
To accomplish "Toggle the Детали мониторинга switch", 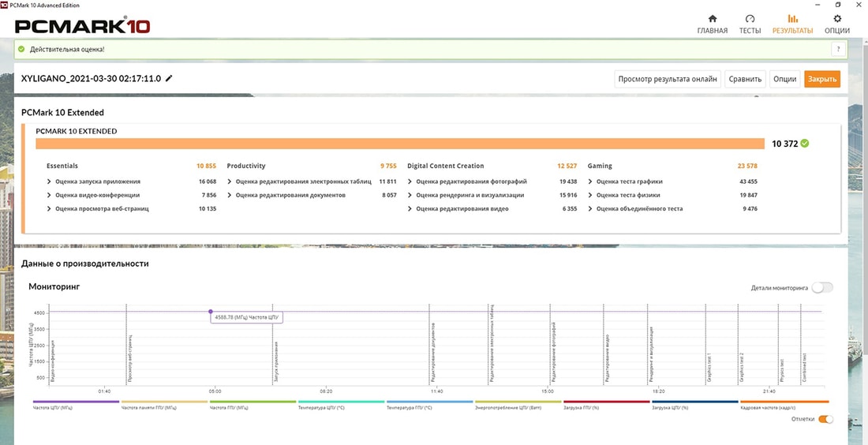I will (821, 288).
